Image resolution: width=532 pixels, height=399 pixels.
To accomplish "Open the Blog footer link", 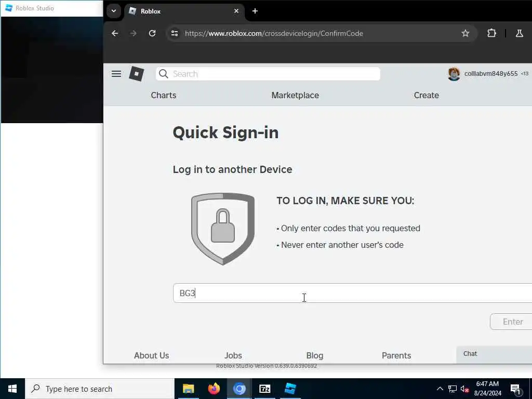I will coord(314,355).
